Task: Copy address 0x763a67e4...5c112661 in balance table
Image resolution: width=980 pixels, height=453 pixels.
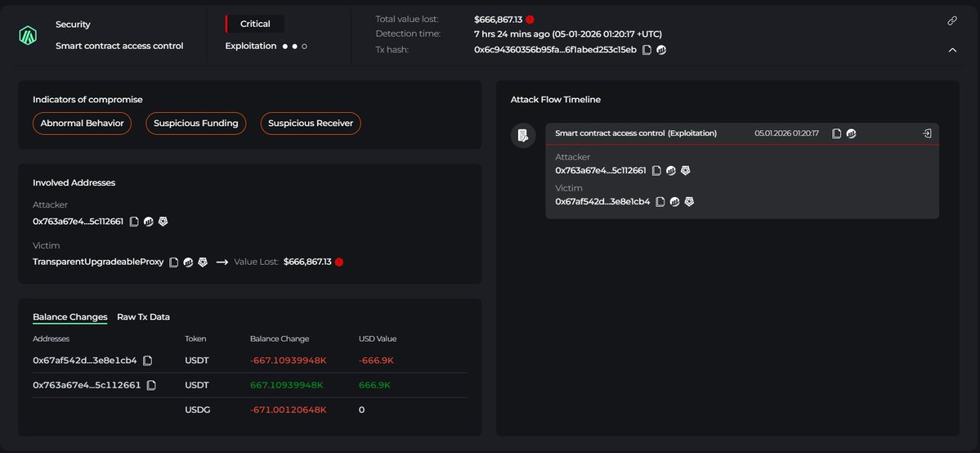Action: (151, 385)
